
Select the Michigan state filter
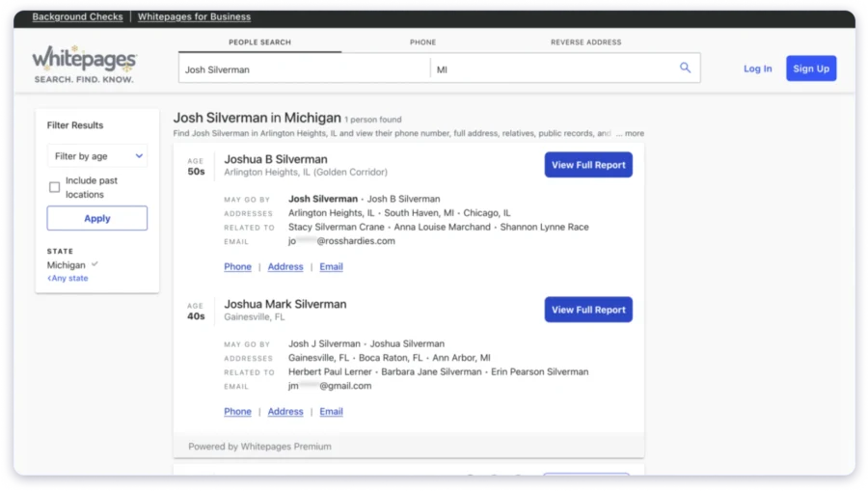tap(67, 265)
